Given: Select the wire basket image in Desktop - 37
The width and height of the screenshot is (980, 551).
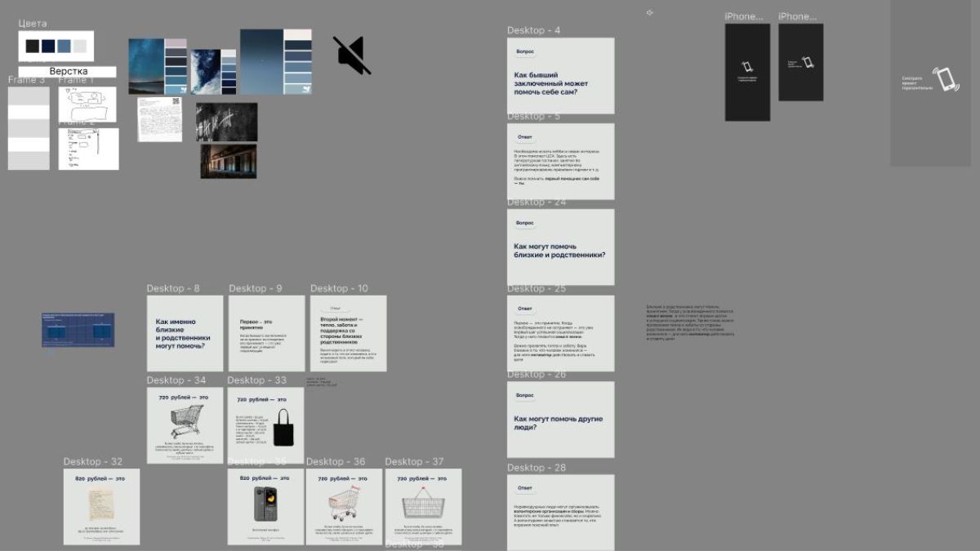Looking at the screenshot, I should click(423, 503).
